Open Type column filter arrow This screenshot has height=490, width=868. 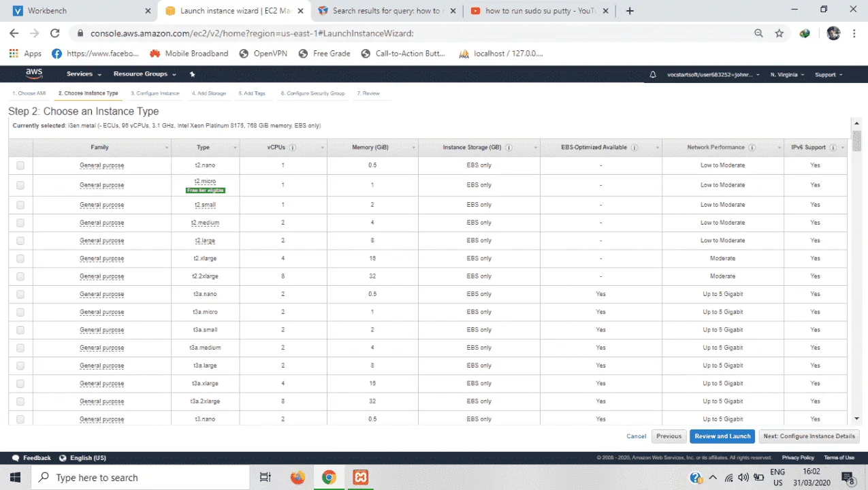[x=235, y=148]
